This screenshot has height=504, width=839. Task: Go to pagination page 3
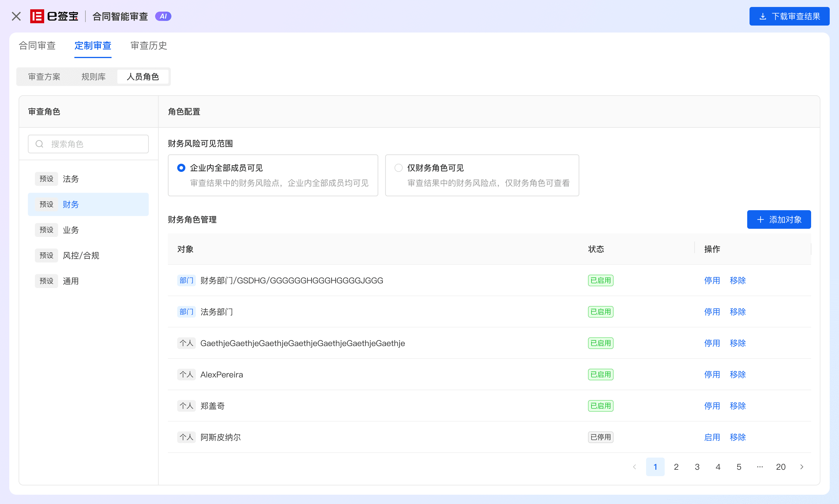click(x=697, y=467)
